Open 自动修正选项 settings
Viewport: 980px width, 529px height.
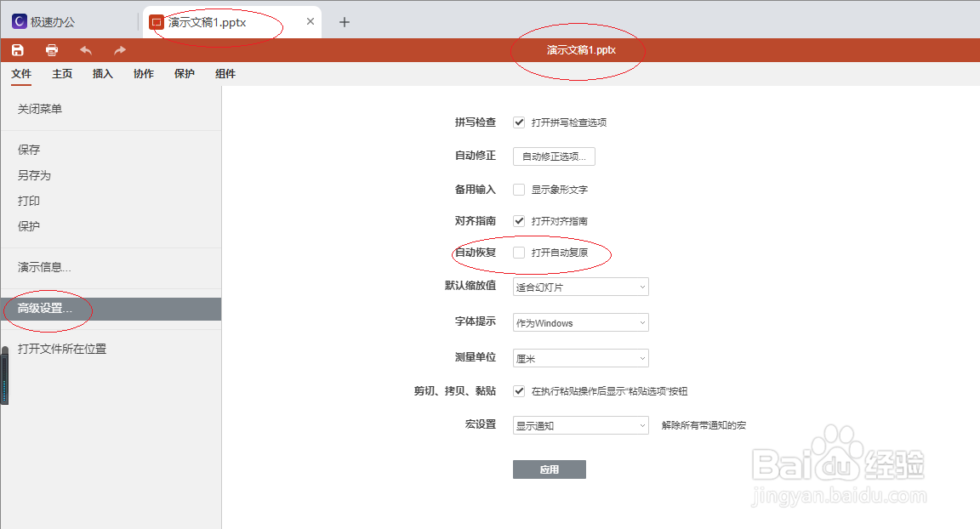click(553, 156)
